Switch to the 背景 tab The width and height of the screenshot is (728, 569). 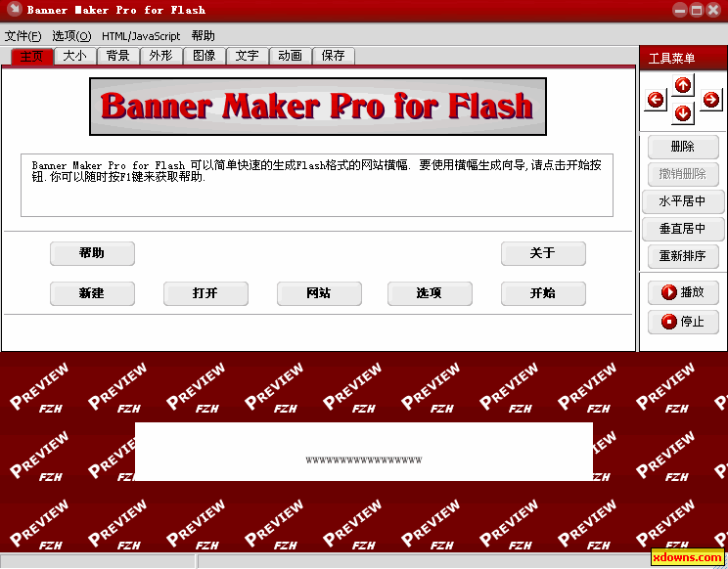pos(118,56)
